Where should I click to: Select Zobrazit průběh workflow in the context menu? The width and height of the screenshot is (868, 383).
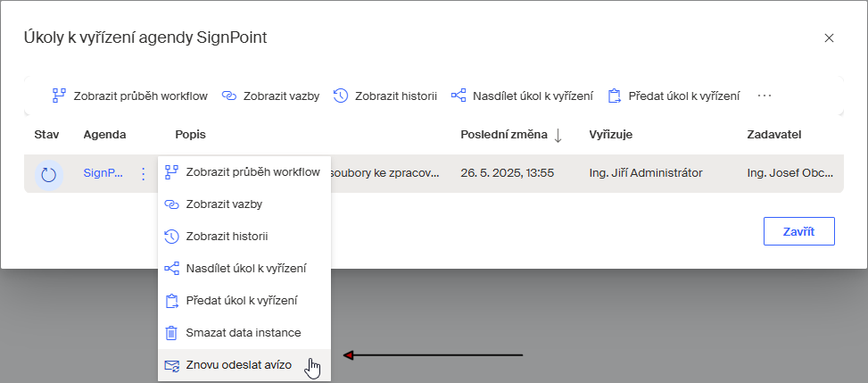(252, 172)
